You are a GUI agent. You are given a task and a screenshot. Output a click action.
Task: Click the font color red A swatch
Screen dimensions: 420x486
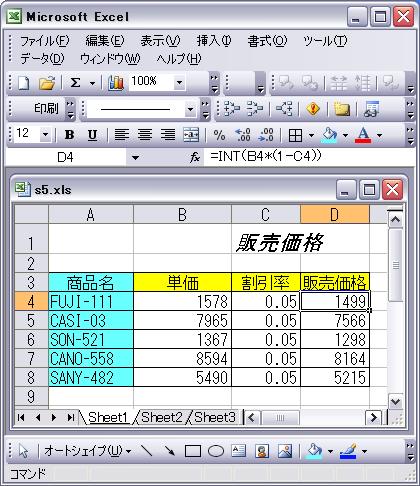click(x=363, y=135)
